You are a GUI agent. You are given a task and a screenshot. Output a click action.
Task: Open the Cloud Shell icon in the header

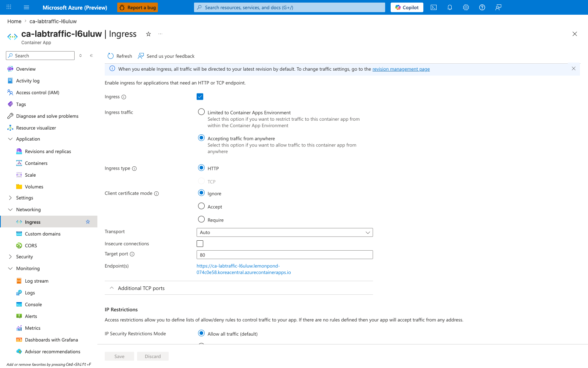pos(434,7)
